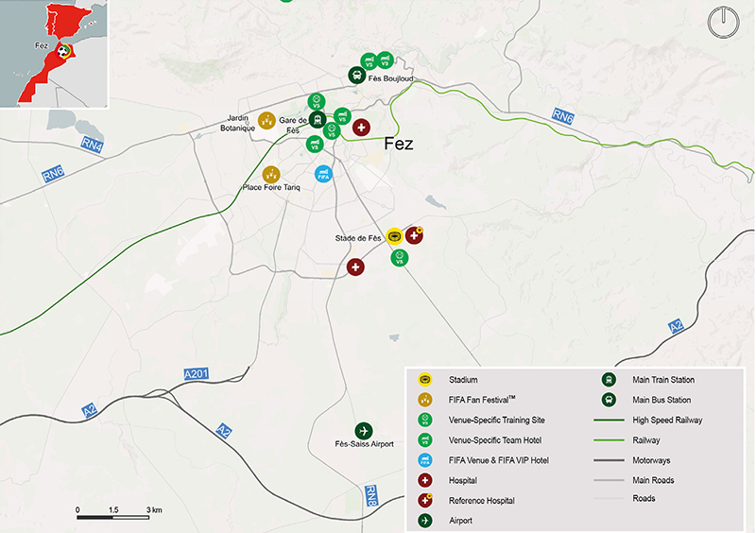
Task: Click the grey Main Roads line swatch
Action: point(609,480)
